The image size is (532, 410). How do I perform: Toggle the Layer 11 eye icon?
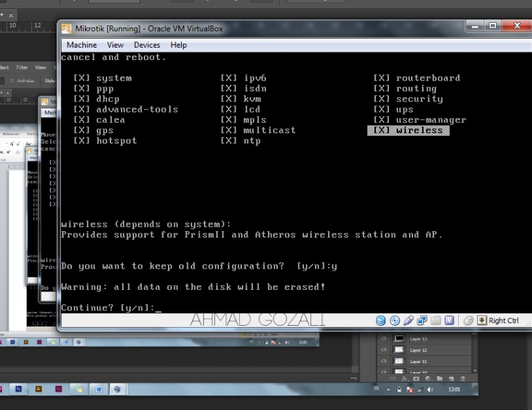click(383, 361)
